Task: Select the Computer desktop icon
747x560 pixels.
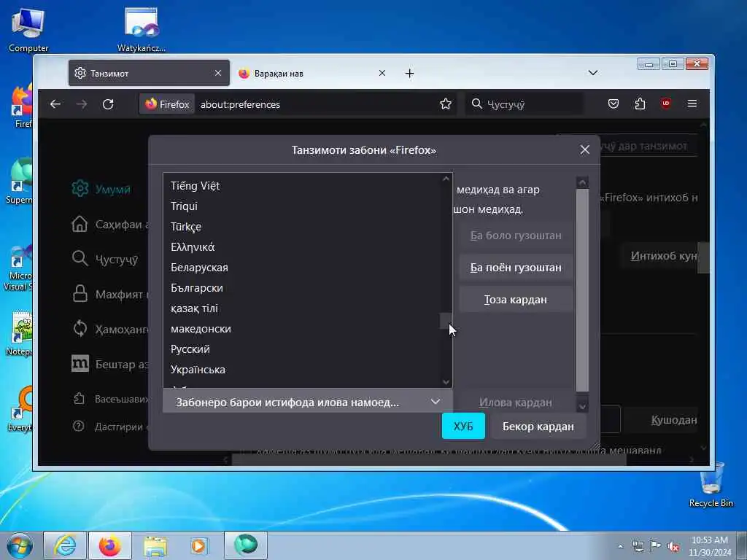Action: tap(28, 29)
